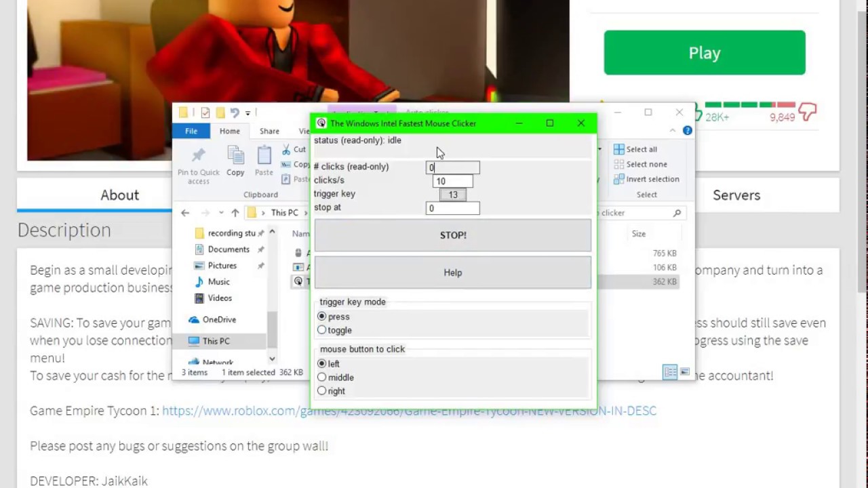This screenshot has width=868, height=488.
Task: Select the first file icon in list
Action: 298,253
